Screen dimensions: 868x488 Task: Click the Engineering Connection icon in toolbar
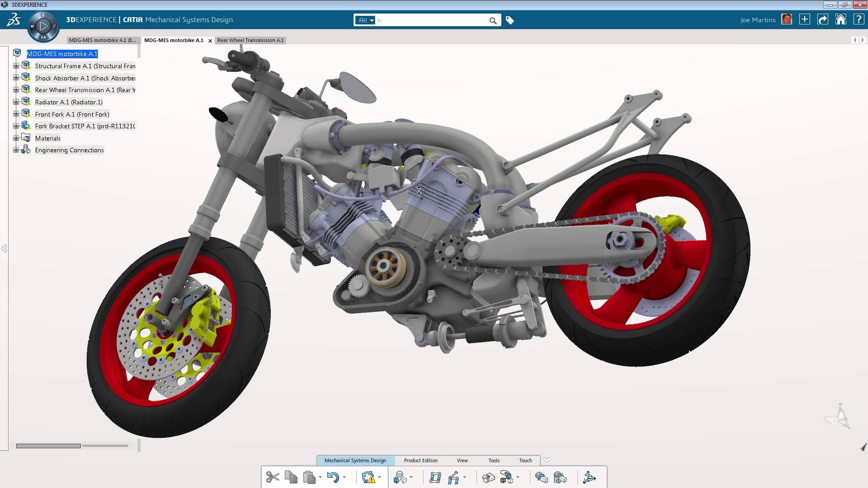coord(400,477)
